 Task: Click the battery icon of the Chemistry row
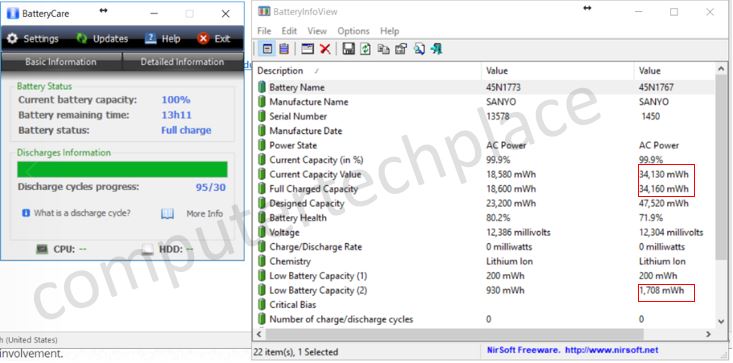pyautogui.click(x=262, y=261)
